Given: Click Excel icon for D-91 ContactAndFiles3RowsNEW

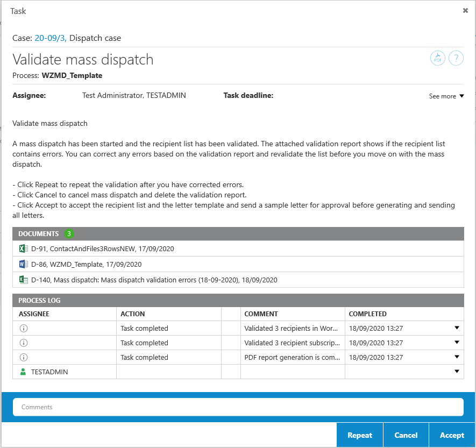Looking at the screenshot, I should pyautogui.click(x=23, y=248).
